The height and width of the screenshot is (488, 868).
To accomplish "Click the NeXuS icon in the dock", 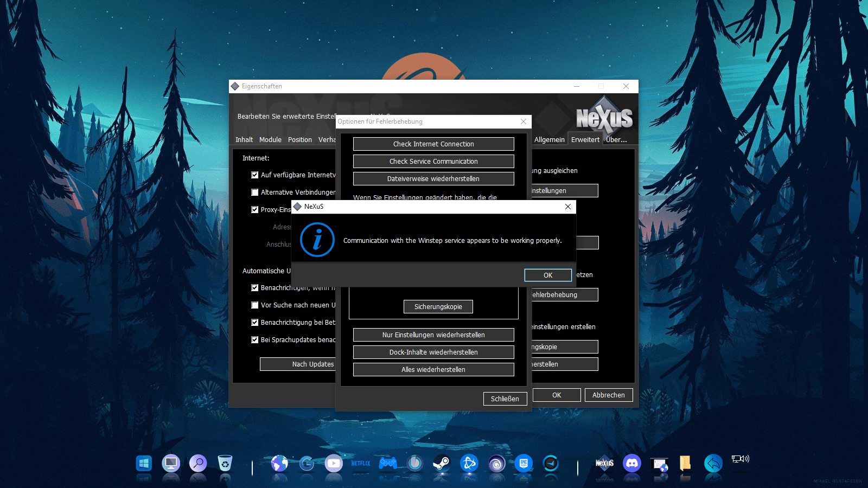I will tap(604, 463).
